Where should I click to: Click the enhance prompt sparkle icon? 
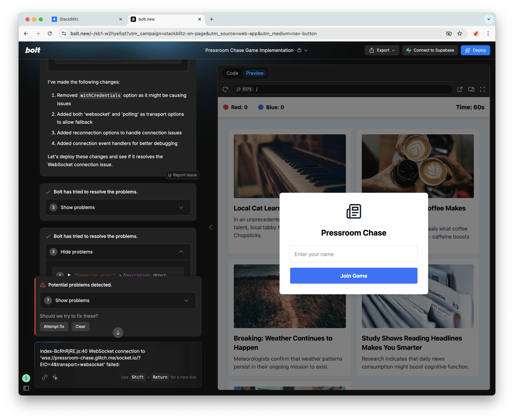pyautogui.click(x=55, y=377)
